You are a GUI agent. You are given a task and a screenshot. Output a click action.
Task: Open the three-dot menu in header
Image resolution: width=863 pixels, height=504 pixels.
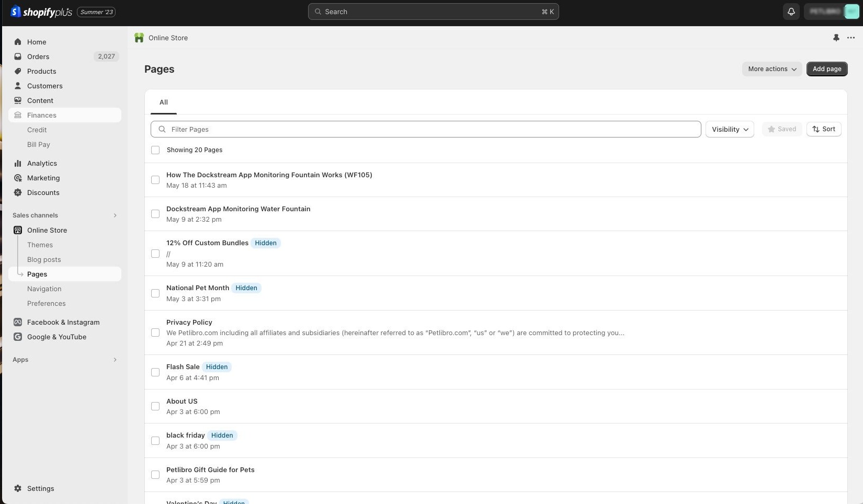(851, 38)
